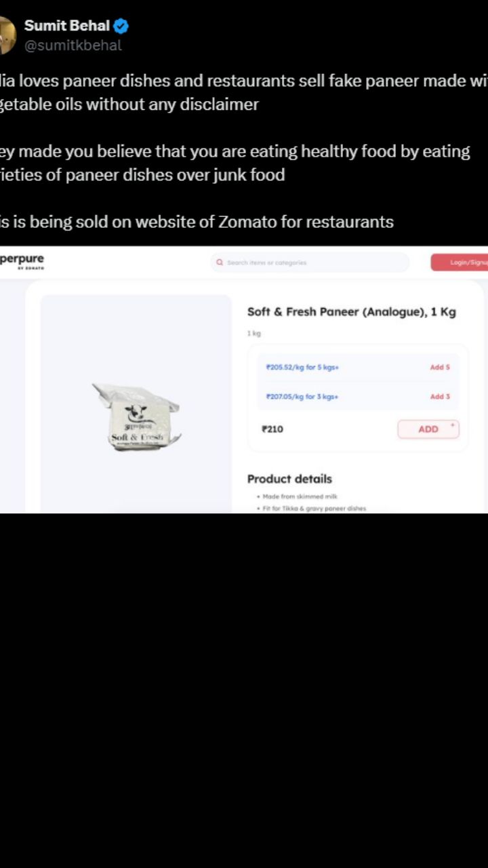
Task: Open the Soft & Fresh paneer product image
Action: click(x=137, y=416)
